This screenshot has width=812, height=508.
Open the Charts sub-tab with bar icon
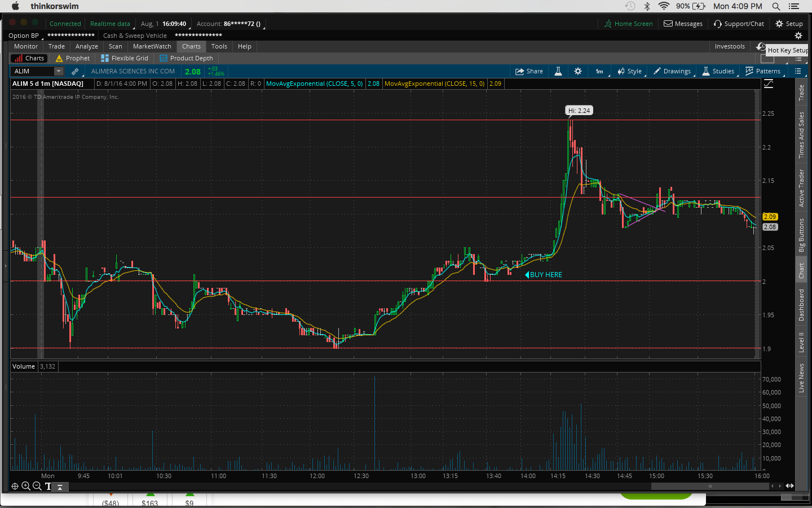(x=29, y=58)
